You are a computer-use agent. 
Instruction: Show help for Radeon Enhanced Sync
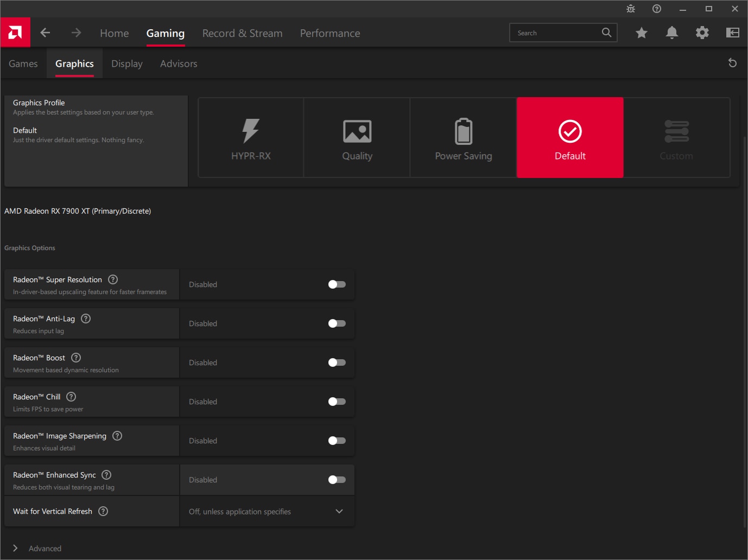(x=106, y=475)
